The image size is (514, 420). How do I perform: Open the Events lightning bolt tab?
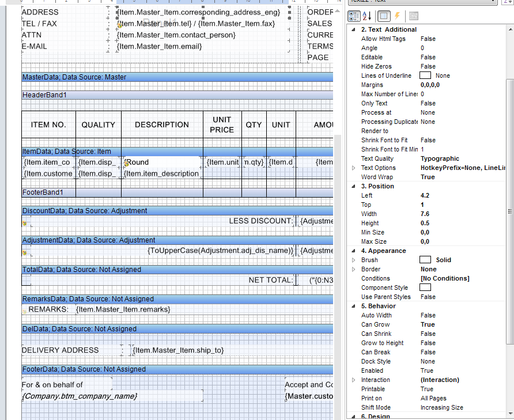pyautogui.click(x=397, y=16)
